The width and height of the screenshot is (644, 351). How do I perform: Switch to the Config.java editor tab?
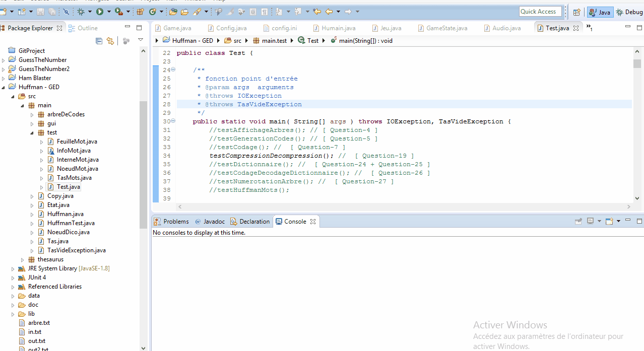227,28
